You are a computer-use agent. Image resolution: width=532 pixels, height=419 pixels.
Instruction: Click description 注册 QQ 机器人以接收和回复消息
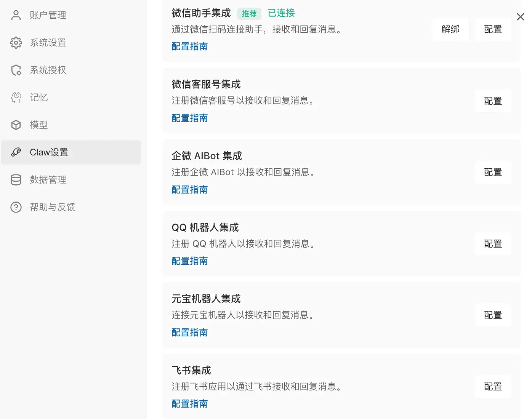(244, 244)
